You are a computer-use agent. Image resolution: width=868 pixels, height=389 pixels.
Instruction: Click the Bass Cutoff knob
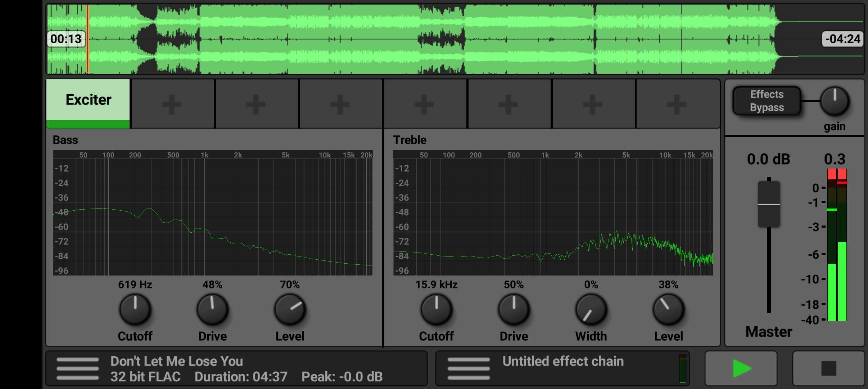(135, 310)
